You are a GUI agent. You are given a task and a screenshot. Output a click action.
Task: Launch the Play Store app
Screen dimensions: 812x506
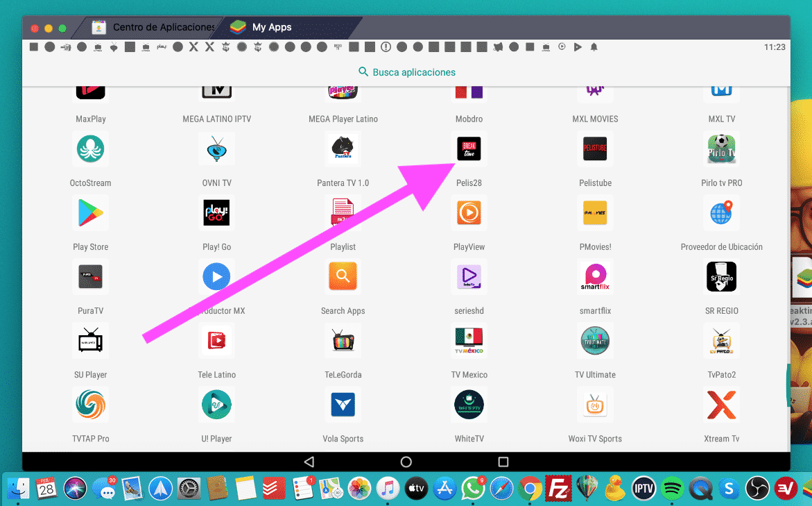click(x=90, y=213)
